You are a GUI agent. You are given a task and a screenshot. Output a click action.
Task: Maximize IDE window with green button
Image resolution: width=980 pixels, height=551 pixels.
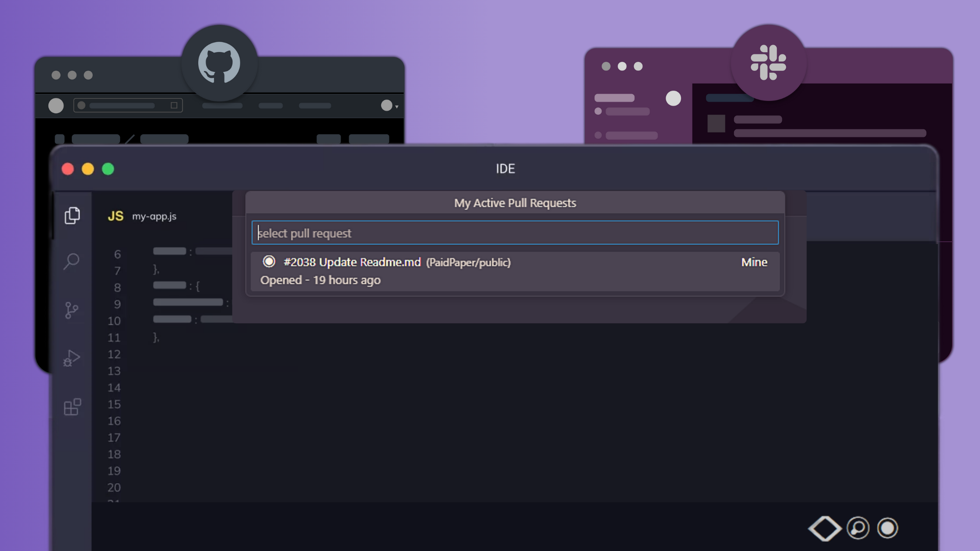(108, 169)
